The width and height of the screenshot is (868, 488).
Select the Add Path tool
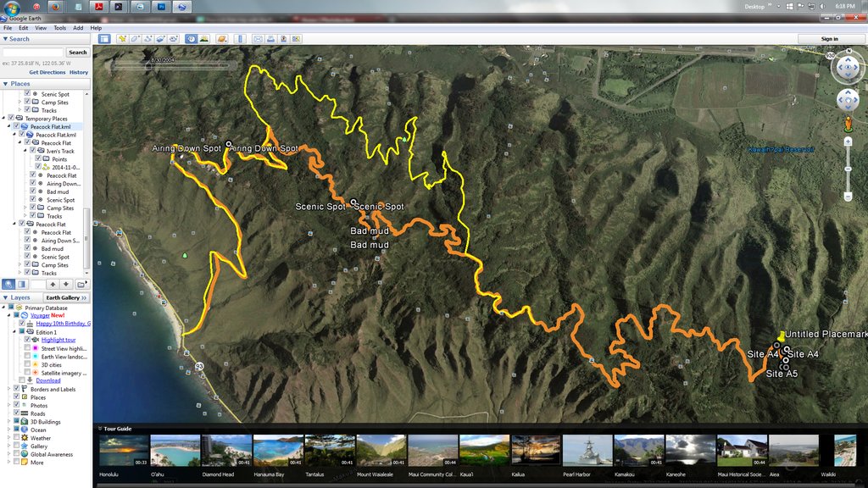[147, 39]
